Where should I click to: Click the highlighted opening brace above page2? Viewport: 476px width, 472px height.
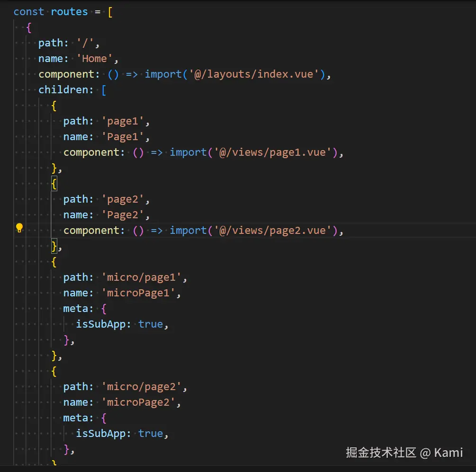54,184
